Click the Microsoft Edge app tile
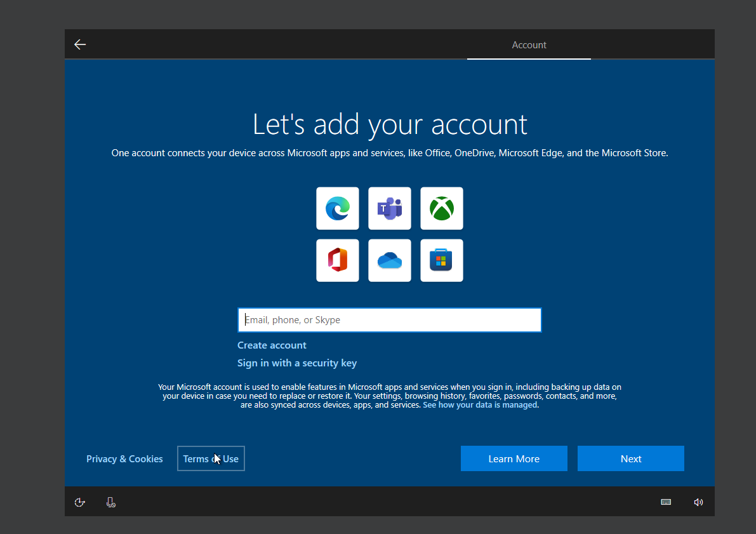The image size is (756, 534). point(338,208)
